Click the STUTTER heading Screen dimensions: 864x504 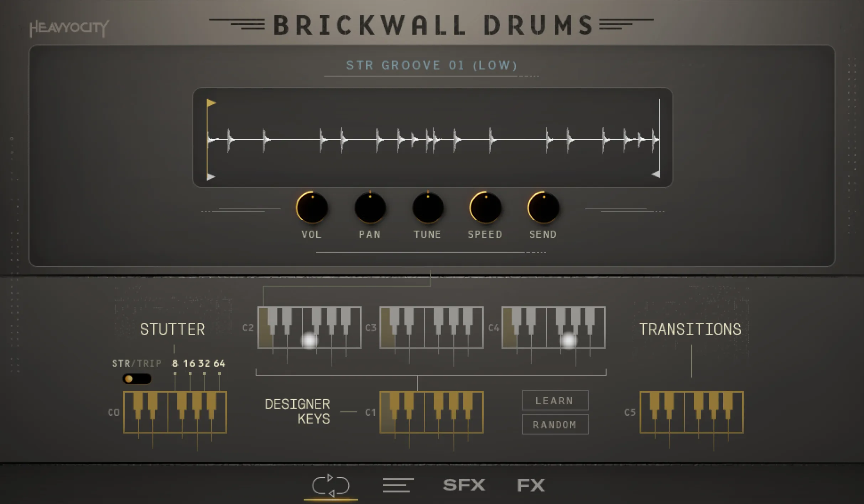tap(172, 329)
